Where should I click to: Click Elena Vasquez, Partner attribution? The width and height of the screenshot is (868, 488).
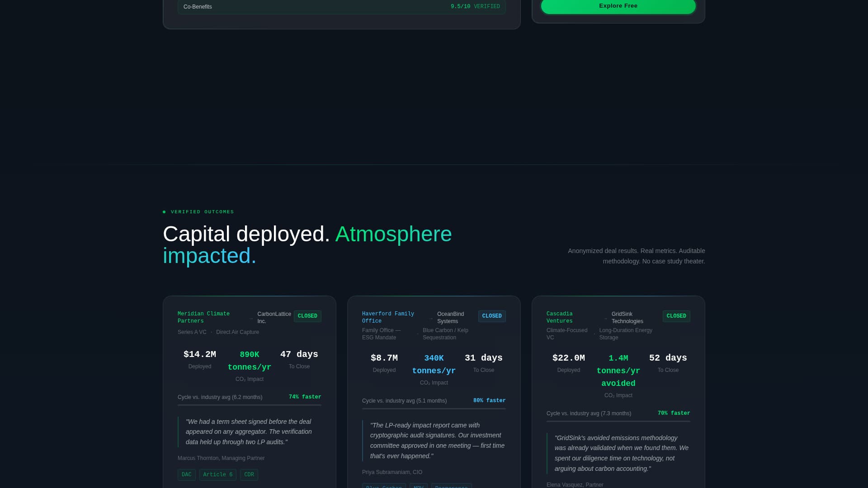[575, 485]
